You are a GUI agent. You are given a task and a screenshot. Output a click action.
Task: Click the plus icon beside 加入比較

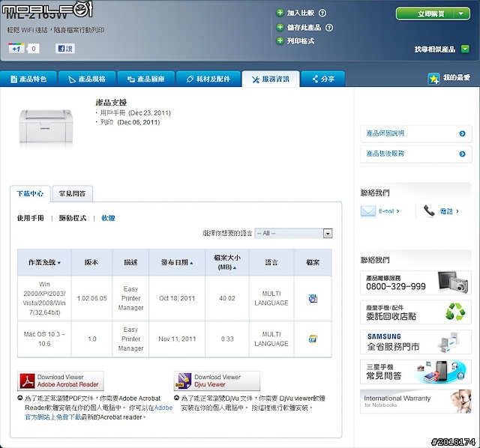point(280,13)
